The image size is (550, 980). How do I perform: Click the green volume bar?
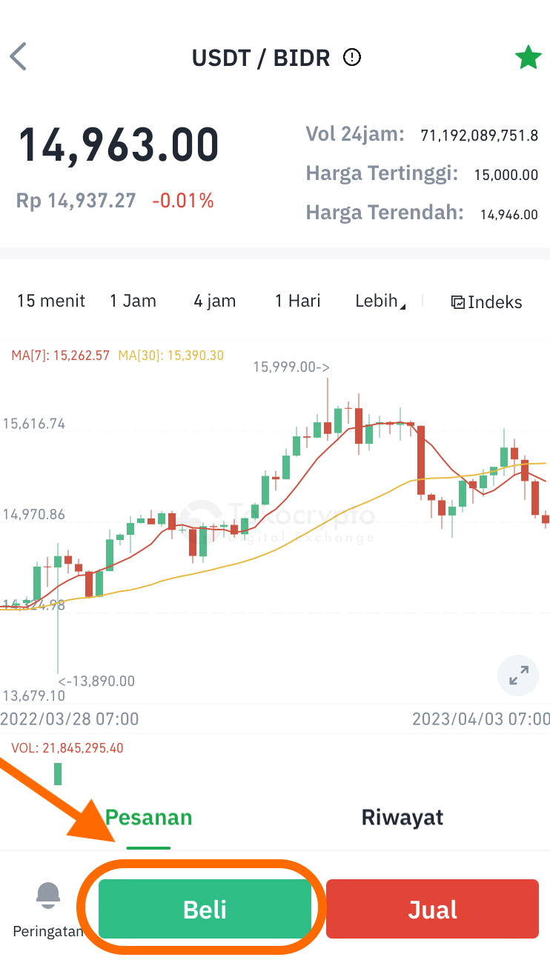click(58, 774)
